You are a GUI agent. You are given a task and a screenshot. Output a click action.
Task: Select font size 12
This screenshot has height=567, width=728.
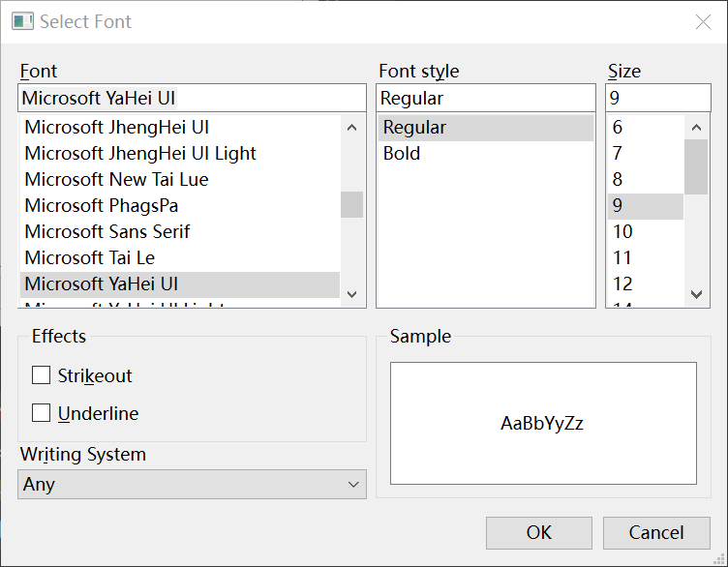coord(622,284)
